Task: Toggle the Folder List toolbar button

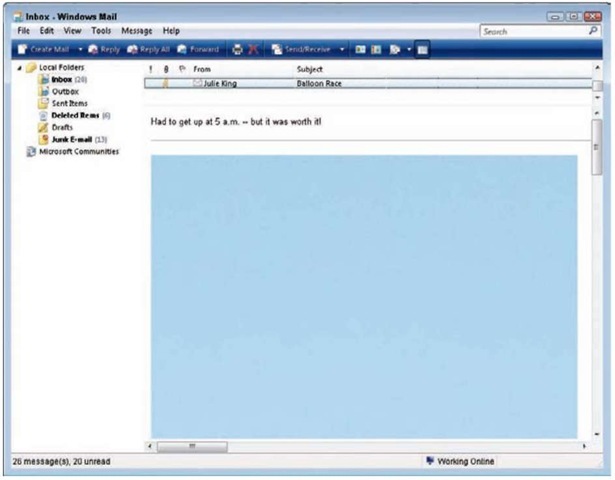Action: (x=422, y=49)
